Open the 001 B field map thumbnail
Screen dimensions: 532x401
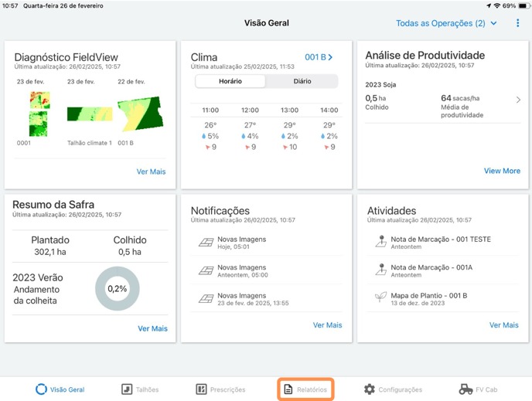(140, 114)
